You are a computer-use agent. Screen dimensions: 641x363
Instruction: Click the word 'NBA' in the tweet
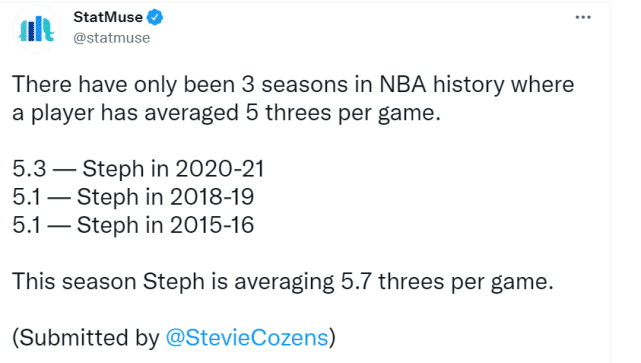click(403, 85)
